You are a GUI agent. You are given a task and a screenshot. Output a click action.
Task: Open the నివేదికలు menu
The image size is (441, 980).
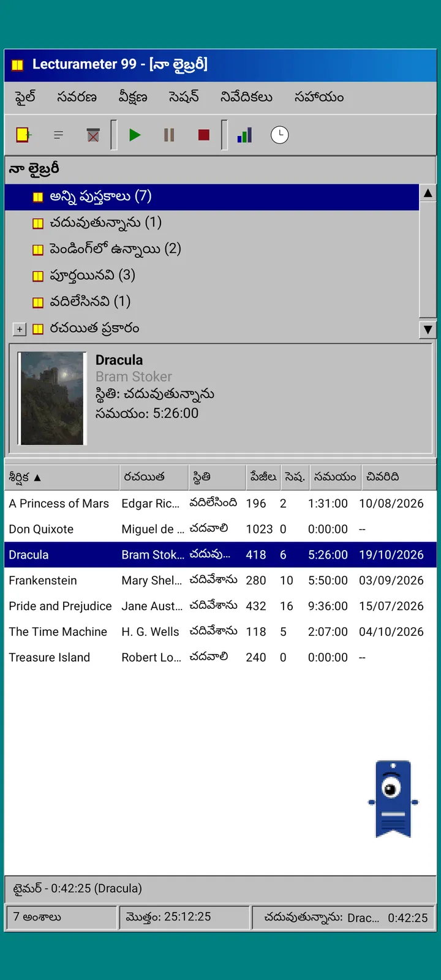[x=246, y=97]
